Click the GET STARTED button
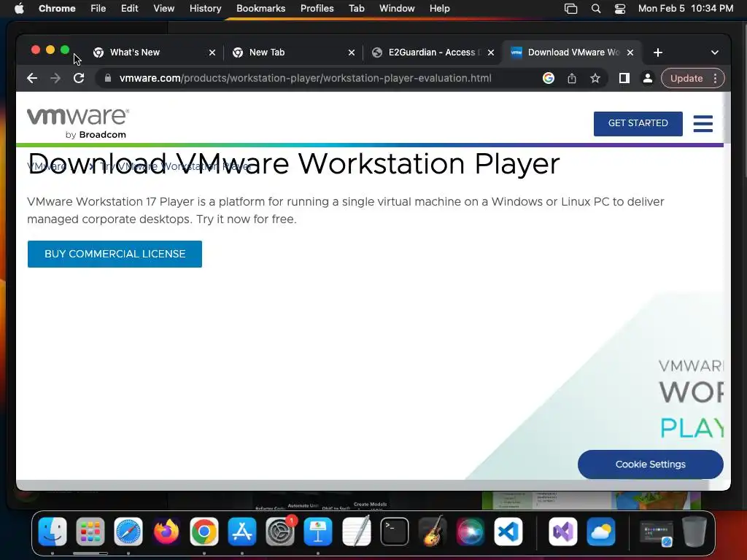Image resolution: width=747 pixels, height=560 pixels. (638, 123)
